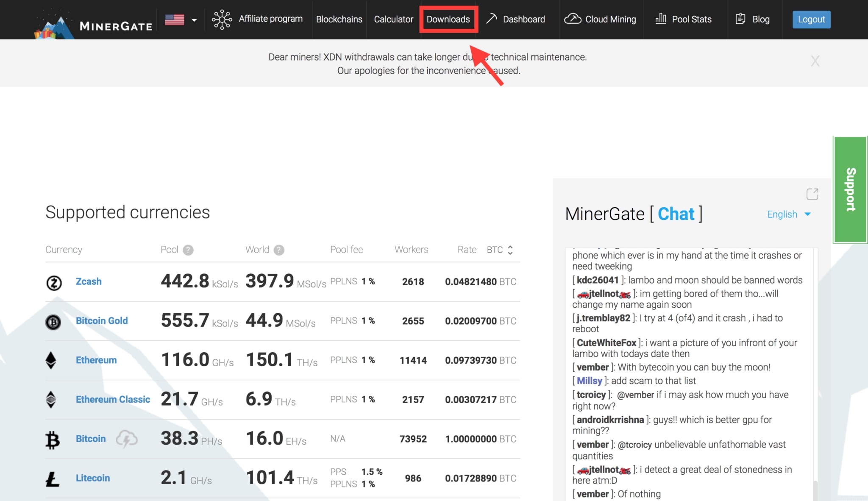Open the Blockchains menu item
868x501 pixels.
click(x=339, y=19)
